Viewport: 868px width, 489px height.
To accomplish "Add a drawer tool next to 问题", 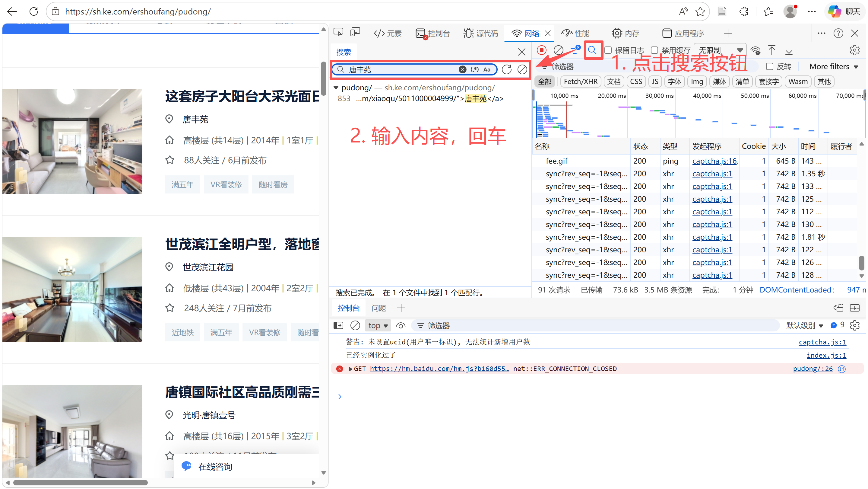I will (401, 308).
